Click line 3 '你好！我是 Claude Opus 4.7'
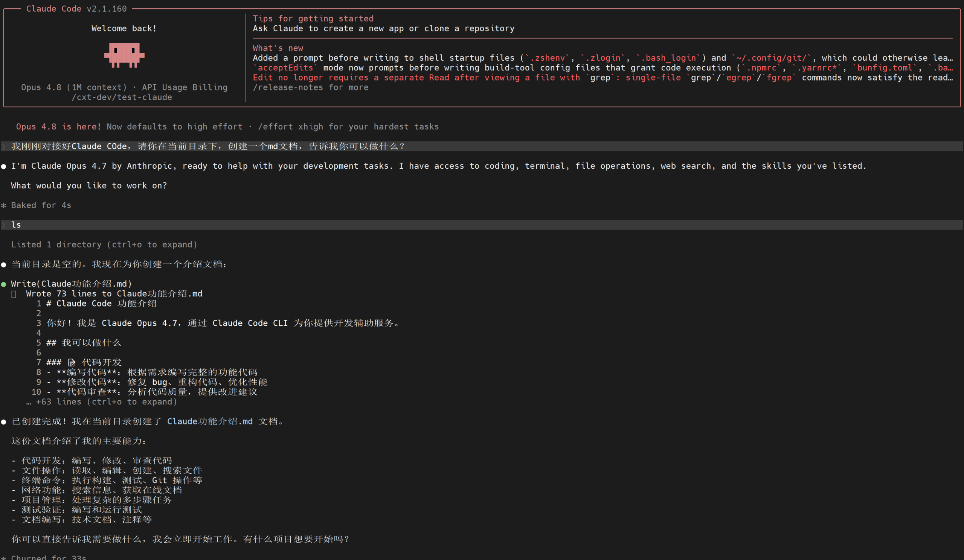The width and height of the screenshot is (964, 560). (x=223, y=323)
